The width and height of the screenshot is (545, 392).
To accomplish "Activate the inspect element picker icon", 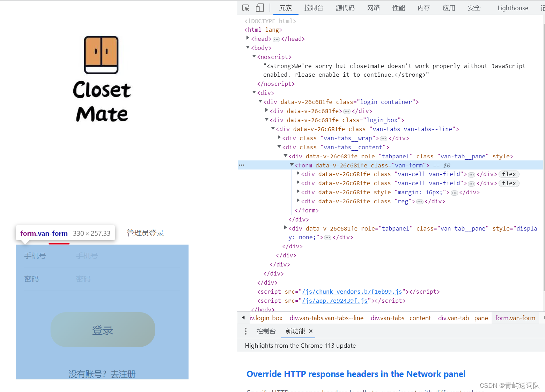I will point(246,8).
